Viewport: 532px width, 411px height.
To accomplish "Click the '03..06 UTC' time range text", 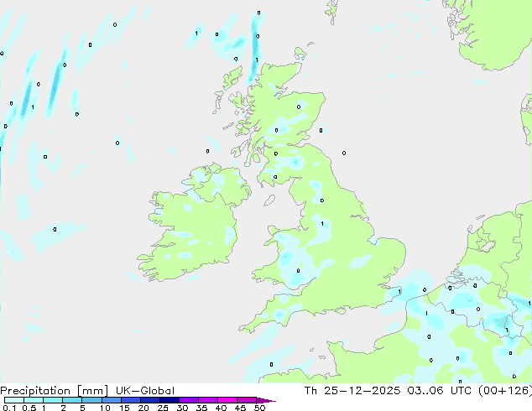I will click(x=440, y=391).
